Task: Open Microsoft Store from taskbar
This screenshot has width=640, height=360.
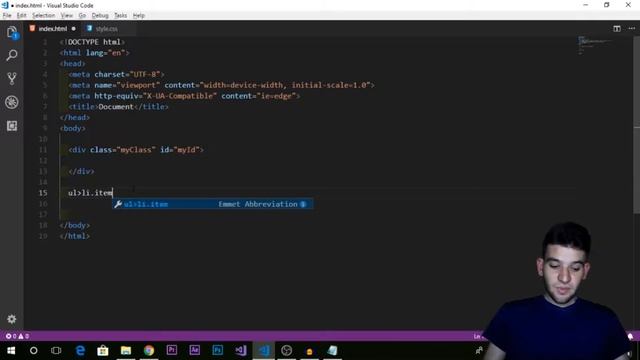Action: pyautogui.click(x=103, y=351)
